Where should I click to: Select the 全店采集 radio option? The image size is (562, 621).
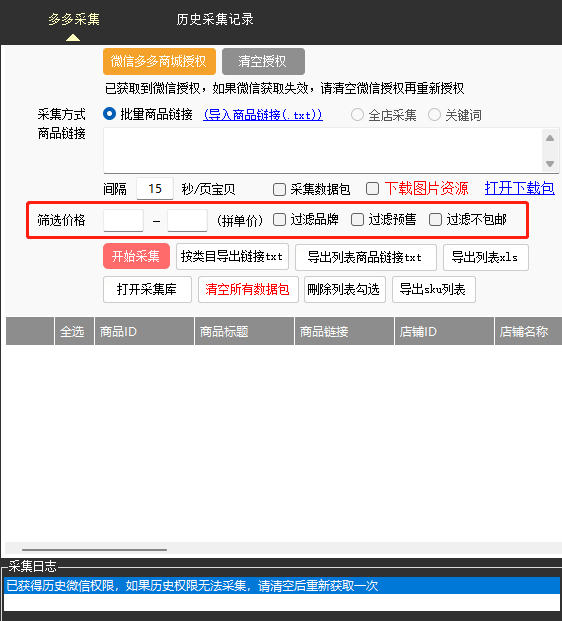point(357,115)
